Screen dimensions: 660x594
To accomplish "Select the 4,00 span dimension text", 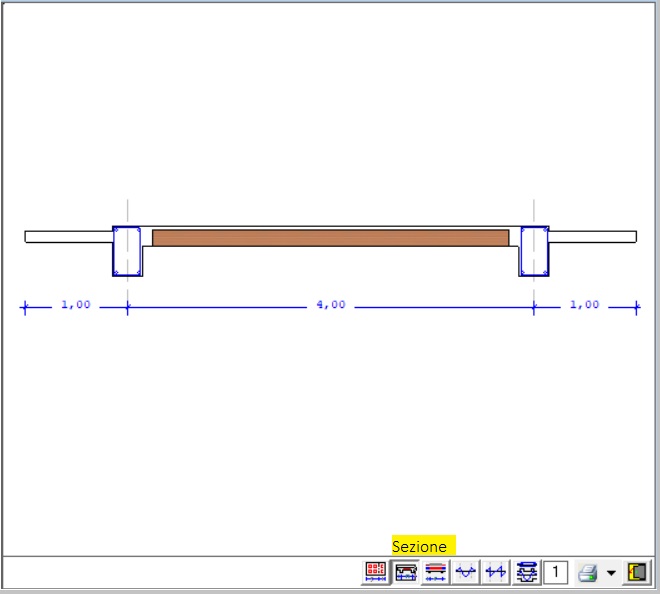I will pos(331,304).
